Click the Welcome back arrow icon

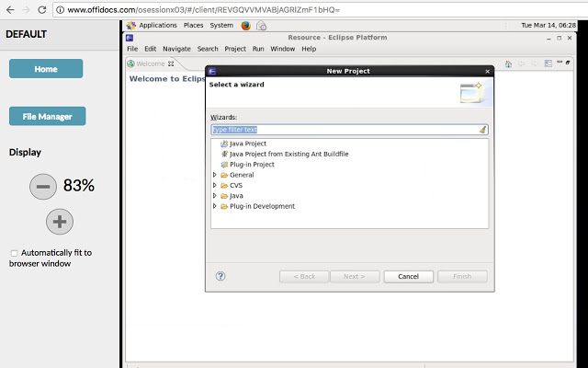pyautogui.click(x=521, y=63)
